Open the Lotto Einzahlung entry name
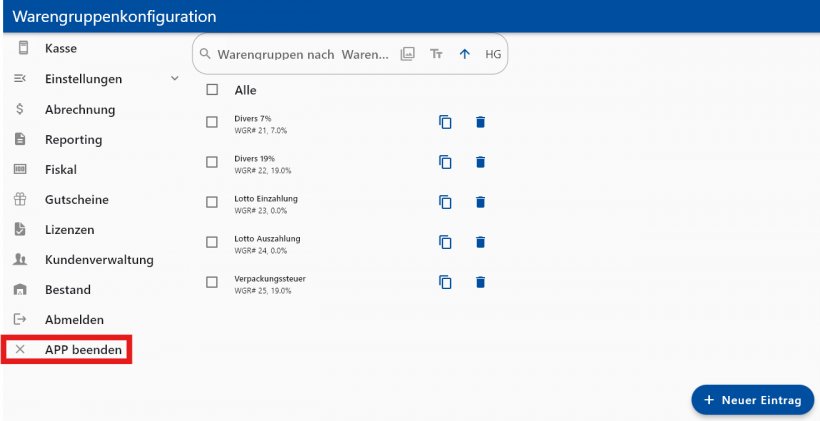The height and width of the screenshot is (421, 820). [266, 199]
